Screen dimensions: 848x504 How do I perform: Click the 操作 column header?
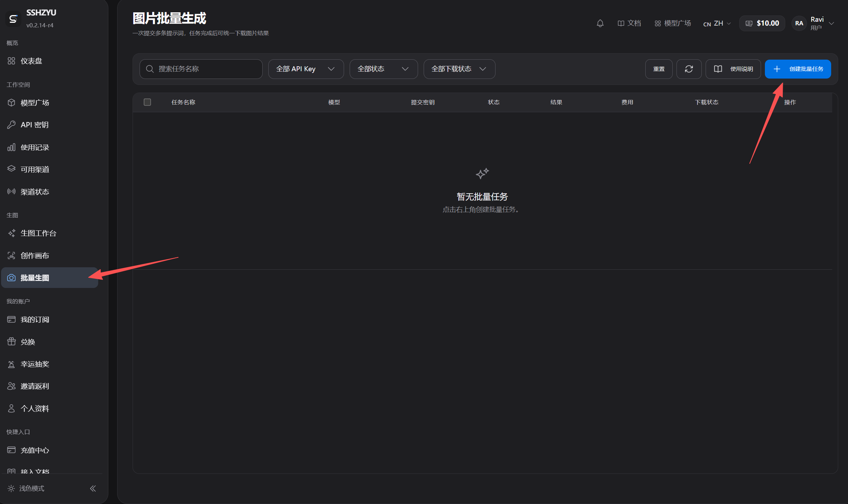pyautogui.click(x=790, y=102)
